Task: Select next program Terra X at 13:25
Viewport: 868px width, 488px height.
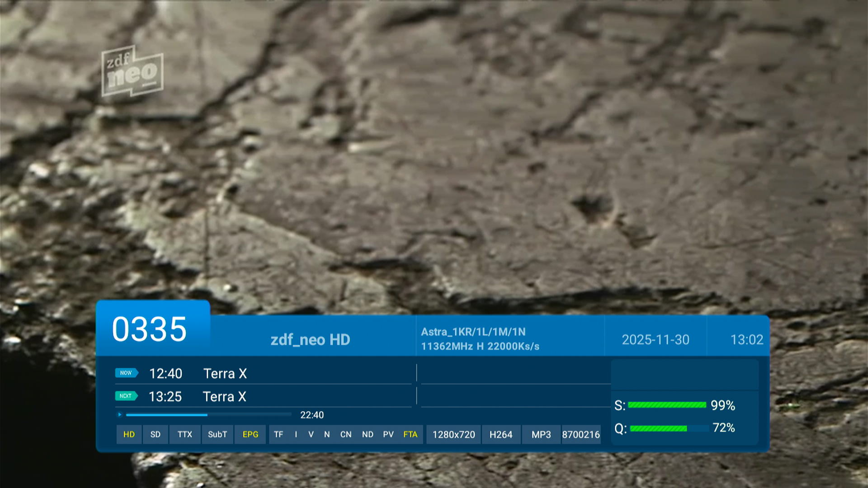Action: point(224,397)
